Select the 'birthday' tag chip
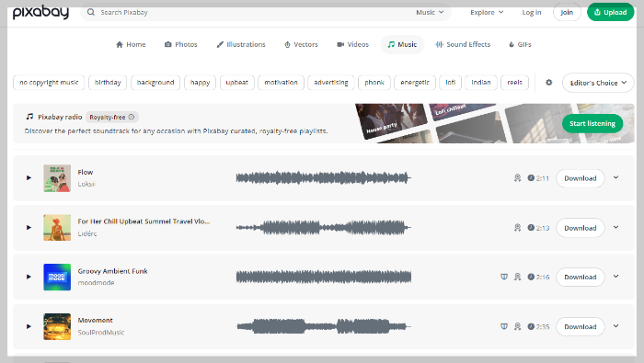The image size is (644, 363). [x=108, y=83]
